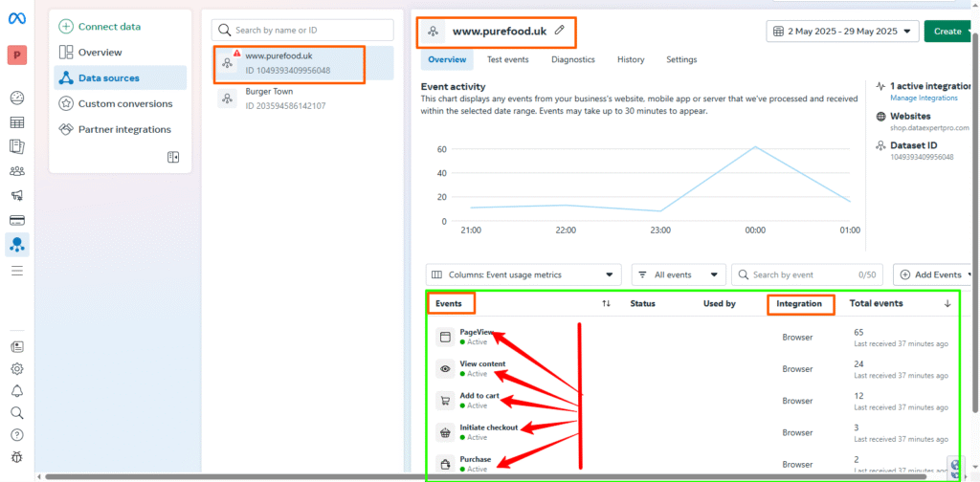Open Columns: Event usage metrics dropdown

tap(523, 274)
